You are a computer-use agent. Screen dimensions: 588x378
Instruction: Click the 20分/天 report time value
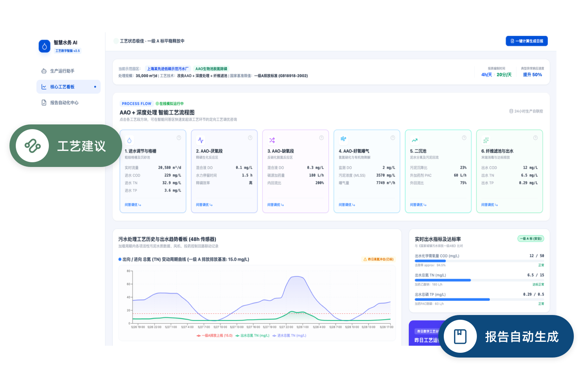pyautogui.click(x=504, y=75)
